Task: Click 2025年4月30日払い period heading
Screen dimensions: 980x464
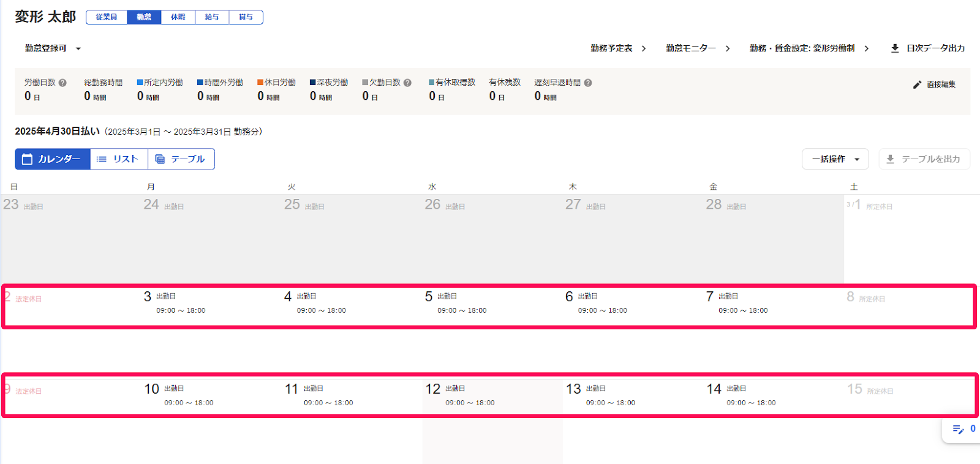Action: [57, 132]
